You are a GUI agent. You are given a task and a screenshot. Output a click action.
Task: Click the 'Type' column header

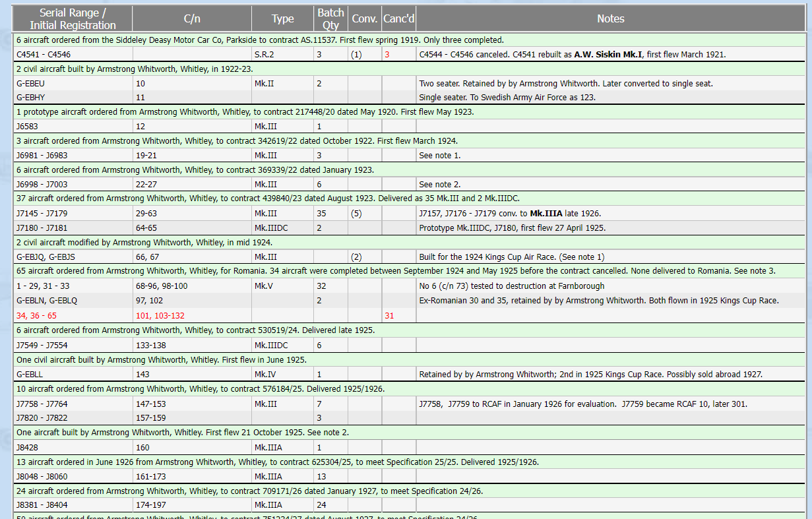(x=282, y=18)
